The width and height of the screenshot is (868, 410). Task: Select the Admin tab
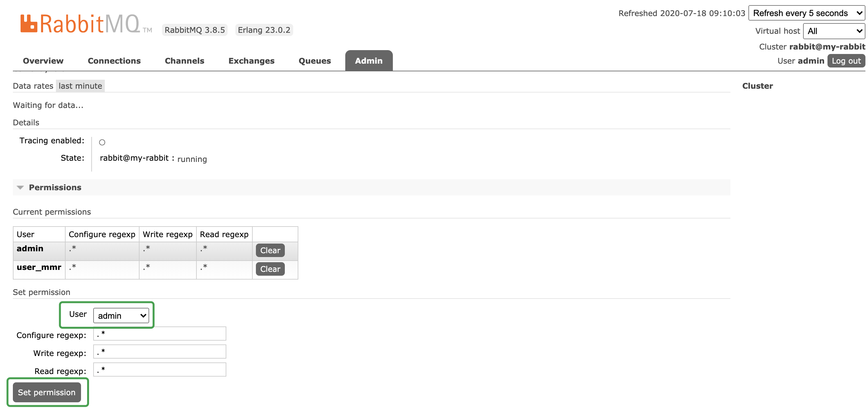[369, 61]
